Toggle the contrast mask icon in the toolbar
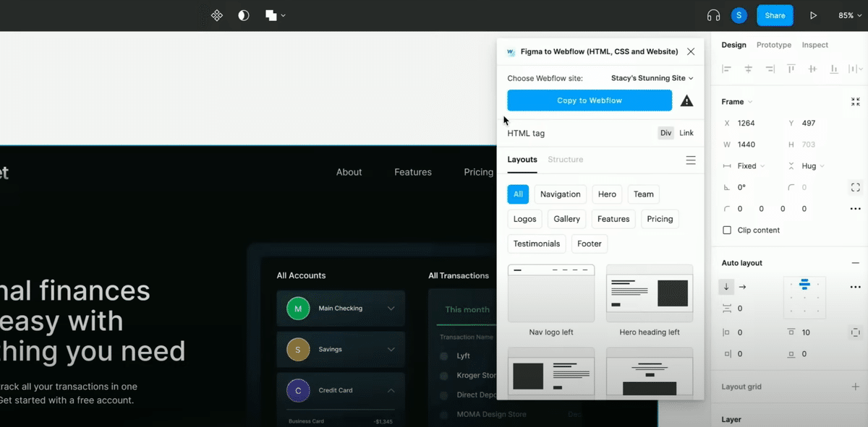The height and width of the screenshot is (427, 868). pos(244,15)
